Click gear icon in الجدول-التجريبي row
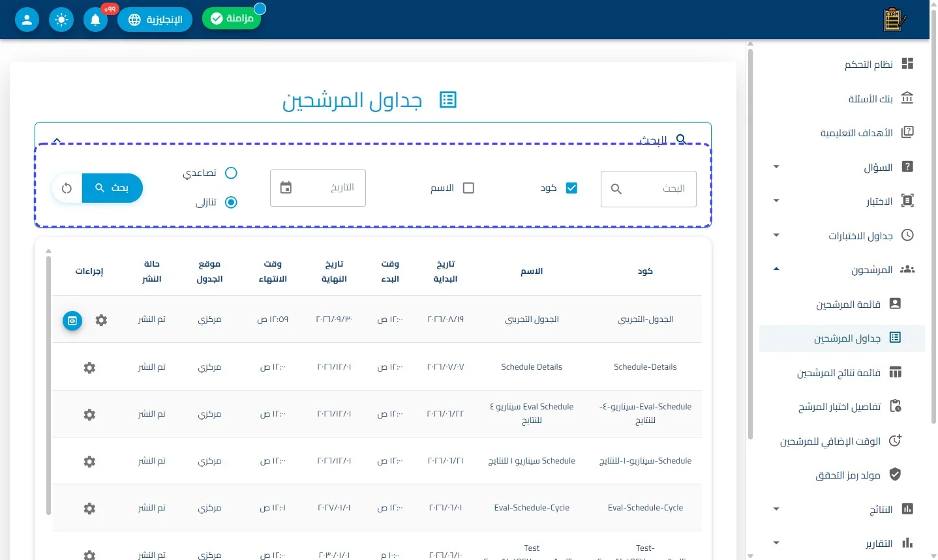Screen dimensions: 938x560 pos(101,320)
